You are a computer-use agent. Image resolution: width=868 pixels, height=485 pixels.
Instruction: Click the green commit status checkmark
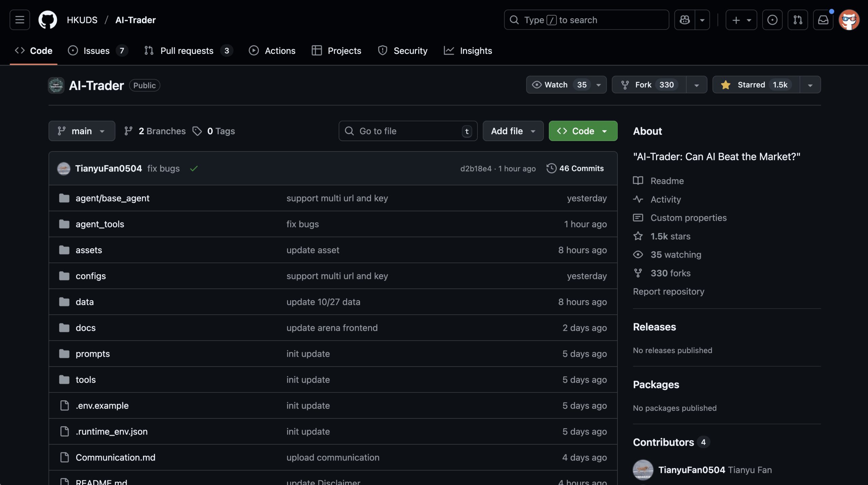pyautogui.click(x=194, y=169)
